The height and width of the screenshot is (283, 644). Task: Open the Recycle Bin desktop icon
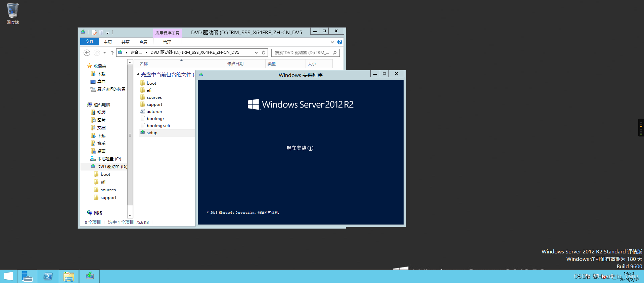click(12, 13)
